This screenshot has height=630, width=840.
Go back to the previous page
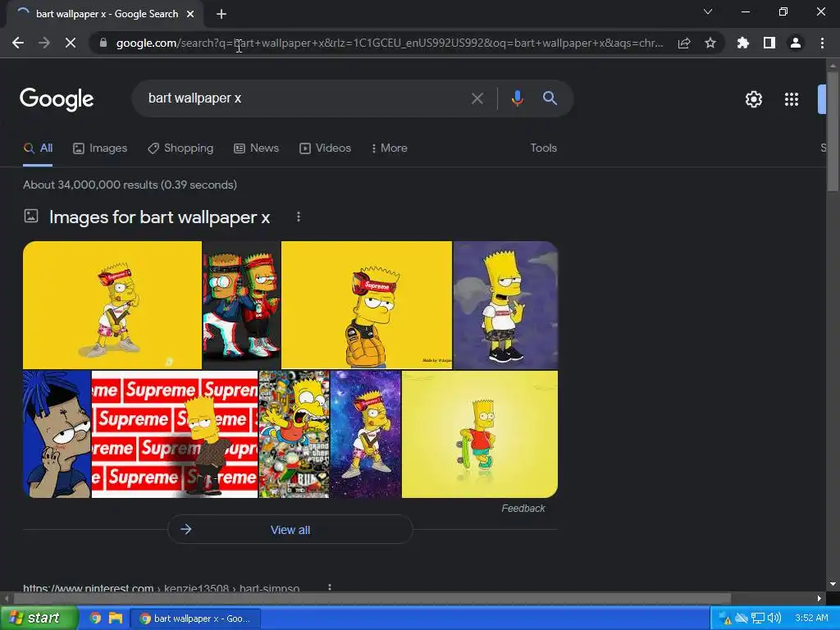[18, 43]
